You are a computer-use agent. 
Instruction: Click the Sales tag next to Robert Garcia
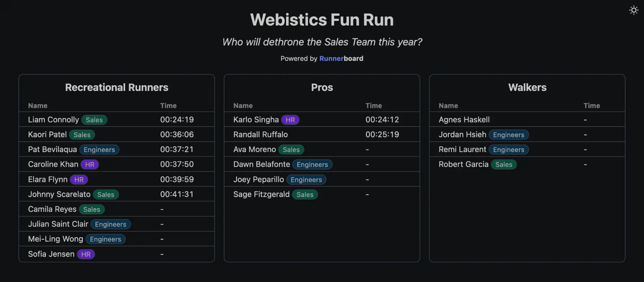tap(503, 164)
